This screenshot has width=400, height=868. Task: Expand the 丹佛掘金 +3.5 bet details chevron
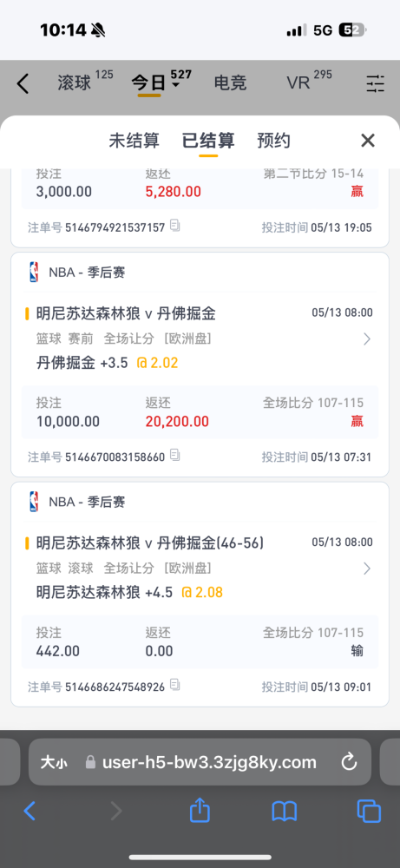(x=367, y=339)
